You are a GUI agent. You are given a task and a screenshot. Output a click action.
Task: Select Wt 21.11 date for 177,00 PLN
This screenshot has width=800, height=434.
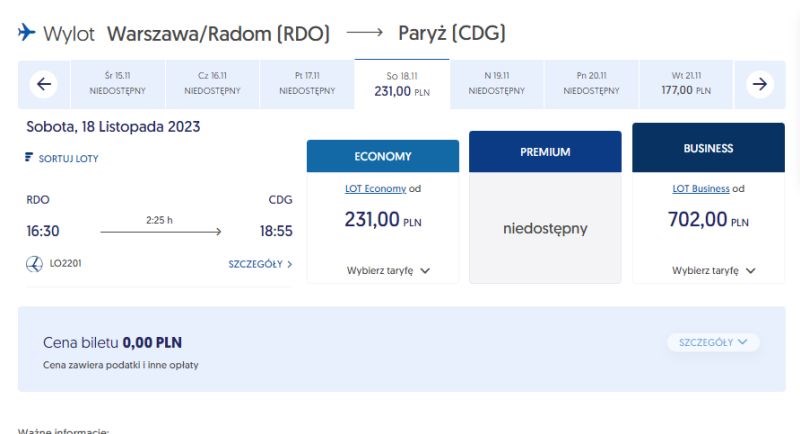click(x=686, y=84)
